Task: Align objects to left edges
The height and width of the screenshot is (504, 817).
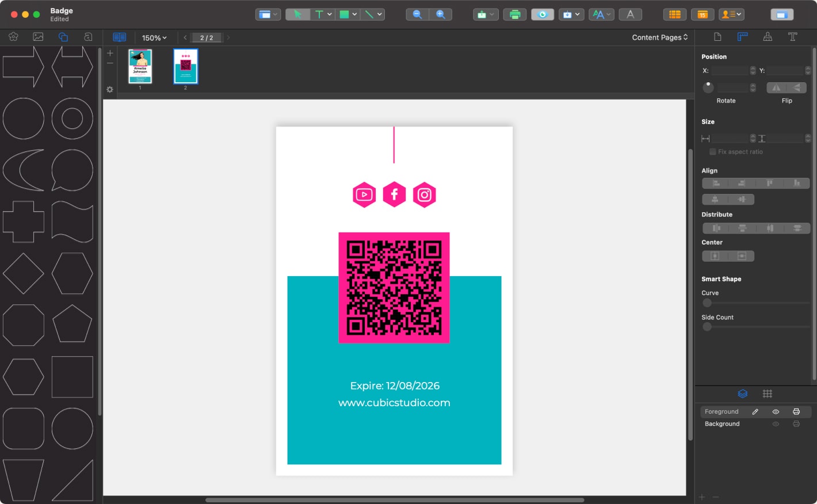Action: point(716,183)
